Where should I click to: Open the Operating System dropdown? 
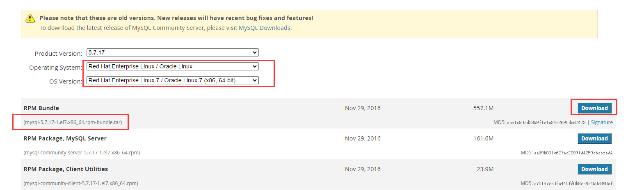pyautogui.click(x=172, y=66)
